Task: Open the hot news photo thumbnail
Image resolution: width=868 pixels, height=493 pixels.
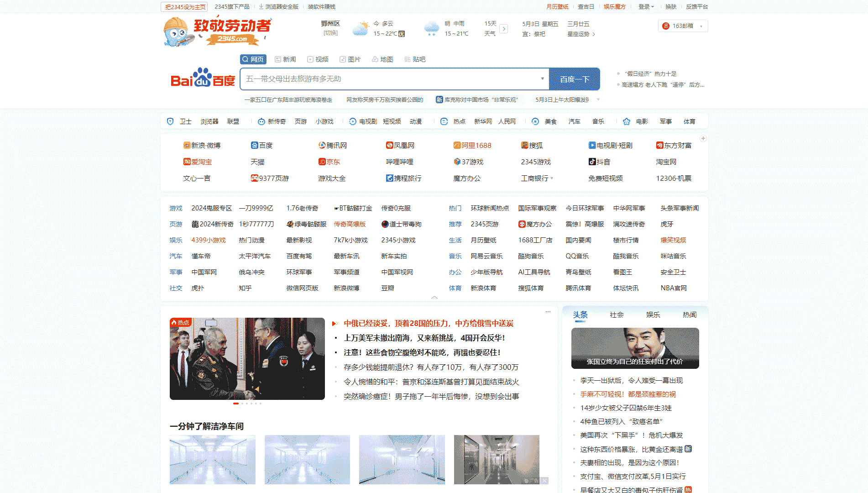Action: [x=247, y=359]
